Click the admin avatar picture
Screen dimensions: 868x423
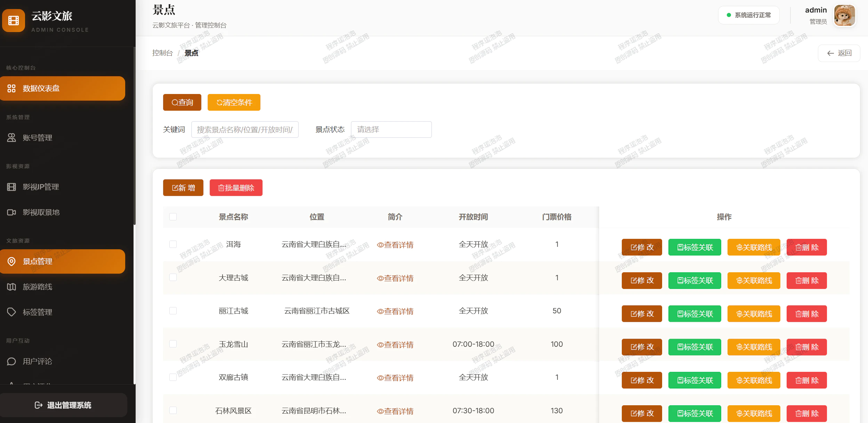[844, 15]
